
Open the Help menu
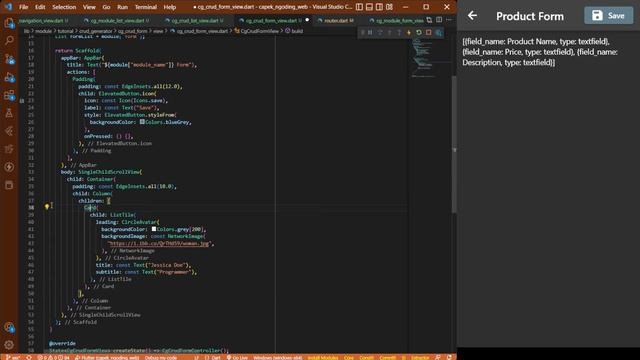(x=170, y=7)
